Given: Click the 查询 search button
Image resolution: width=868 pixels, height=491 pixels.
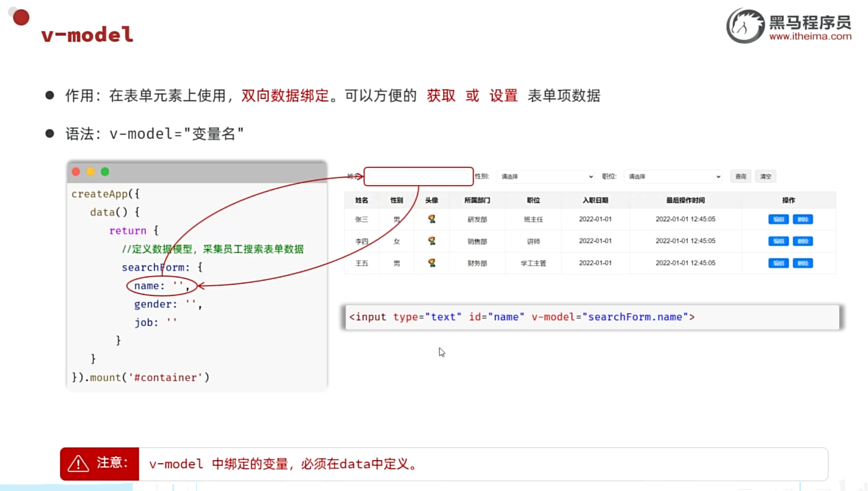Looking at the screenshot, I should coord(740,176).
